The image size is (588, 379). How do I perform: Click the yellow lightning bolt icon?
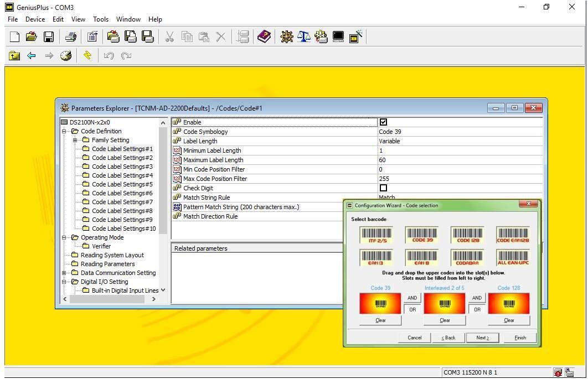point(87,55)
